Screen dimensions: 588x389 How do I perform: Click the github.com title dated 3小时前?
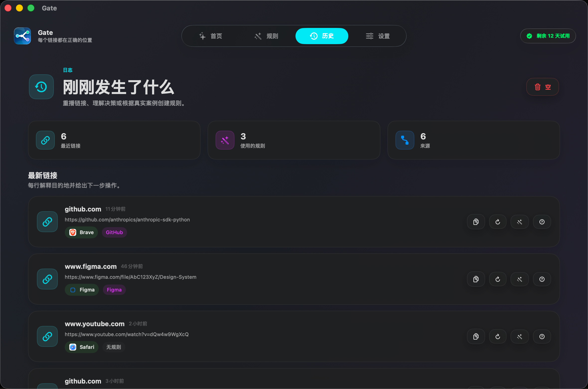(83, 381)
